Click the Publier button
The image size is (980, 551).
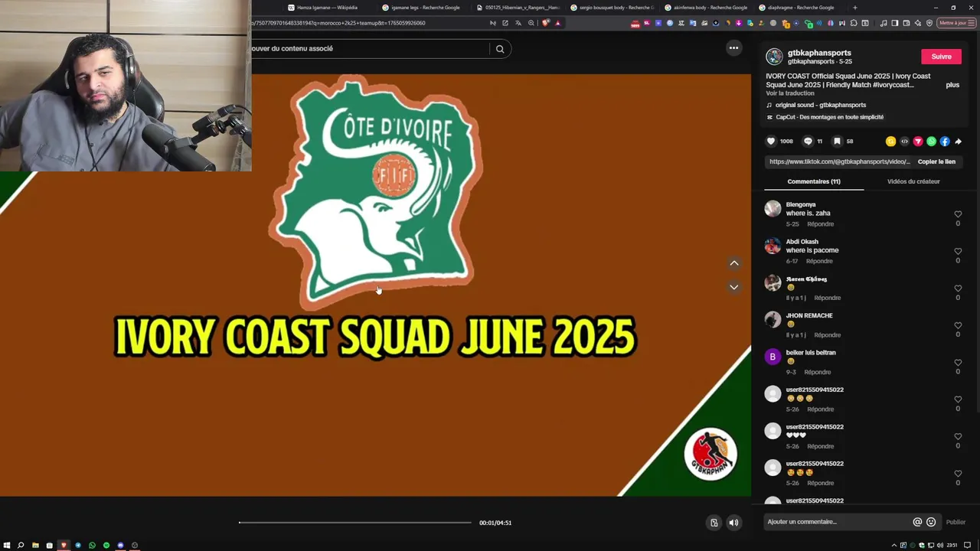click(955, 522)
